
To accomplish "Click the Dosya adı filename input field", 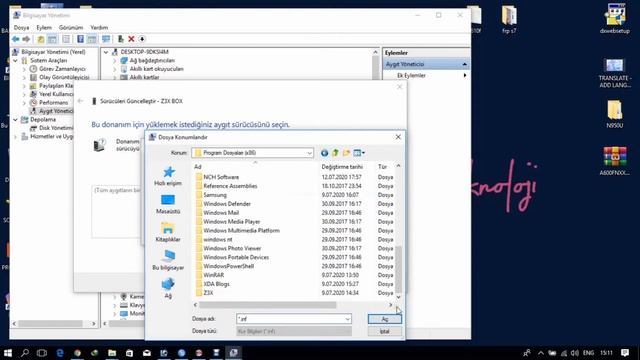I will (x=290, y=319).
